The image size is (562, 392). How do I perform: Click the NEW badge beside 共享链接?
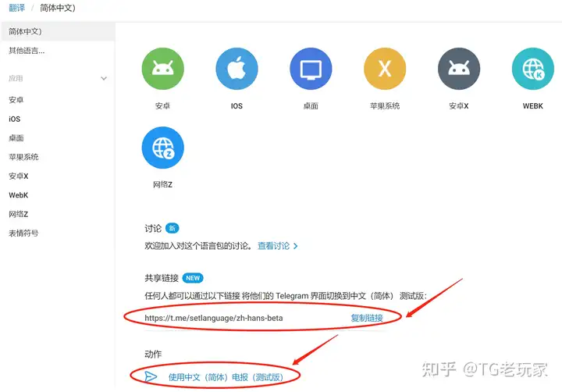coord(193,278)
